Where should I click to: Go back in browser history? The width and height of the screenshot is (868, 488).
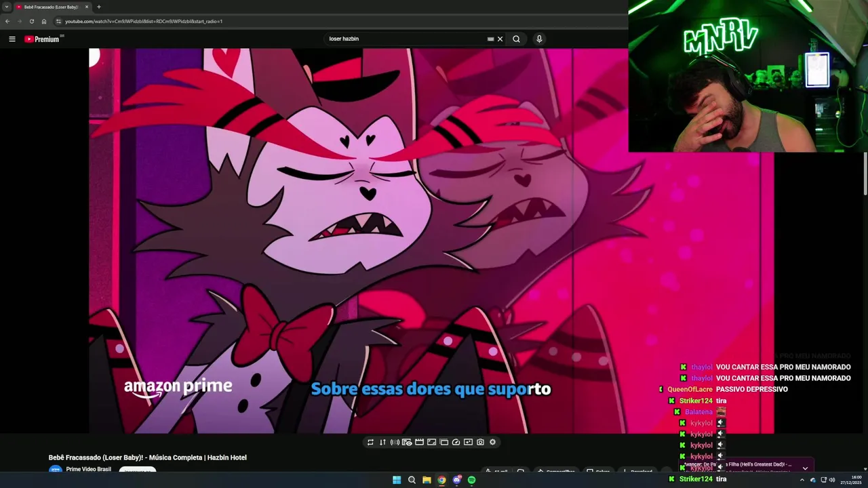[x=7, y=21]
